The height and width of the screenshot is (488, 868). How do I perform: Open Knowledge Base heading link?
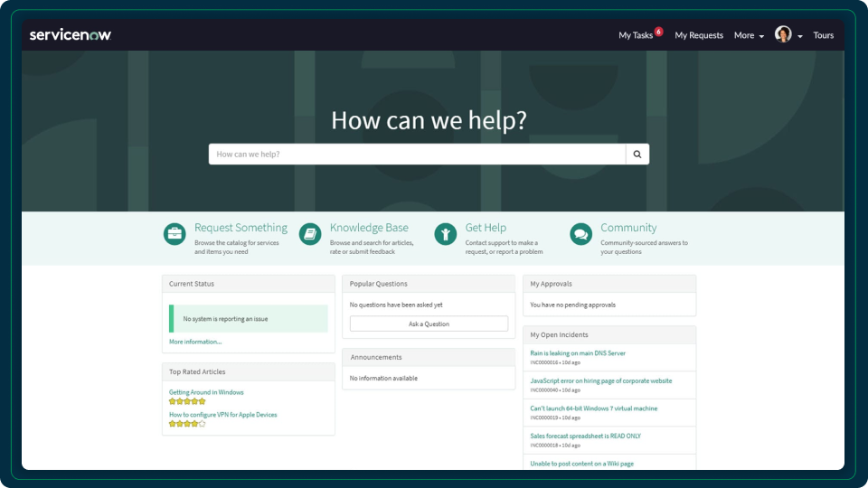[369, 228]
